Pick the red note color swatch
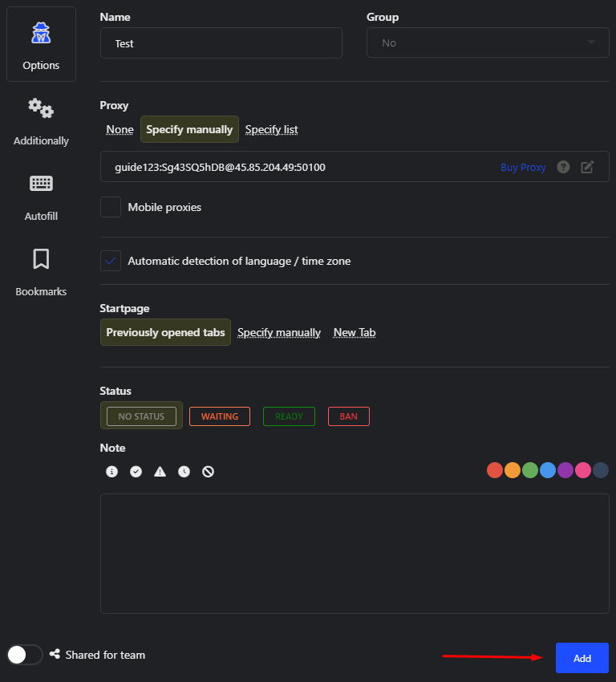This screenshot has height=682, width=616. pos(495,470)
